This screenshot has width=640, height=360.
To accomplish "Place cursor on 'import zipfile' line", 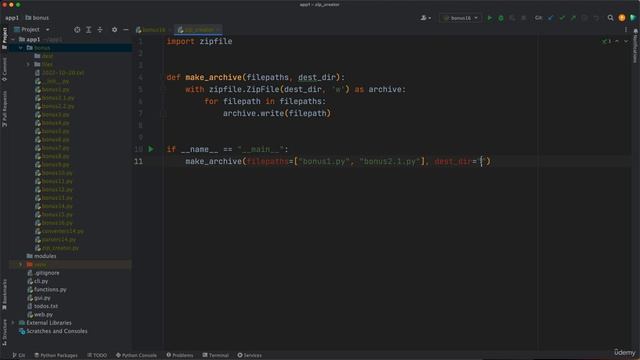I will pyautogui.click(x=199, y=41).
